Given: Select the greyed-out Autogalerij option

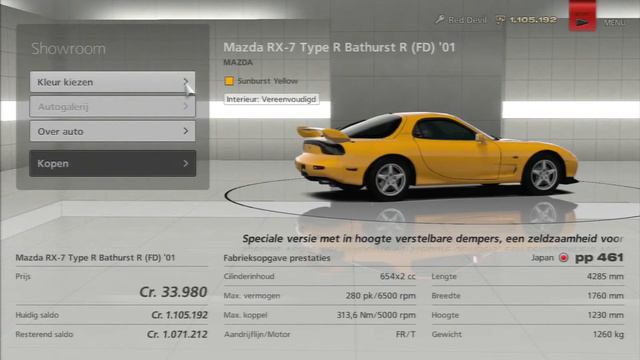Looking at the screenshot, I should coord(112,107).
